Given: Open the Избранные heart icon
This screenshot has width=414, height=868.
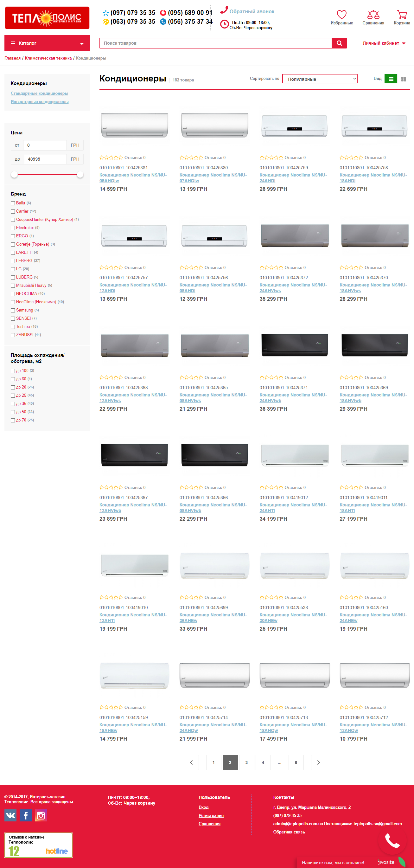Looking at the screenshot, I should pyautogui.click(x=341, y=15).
